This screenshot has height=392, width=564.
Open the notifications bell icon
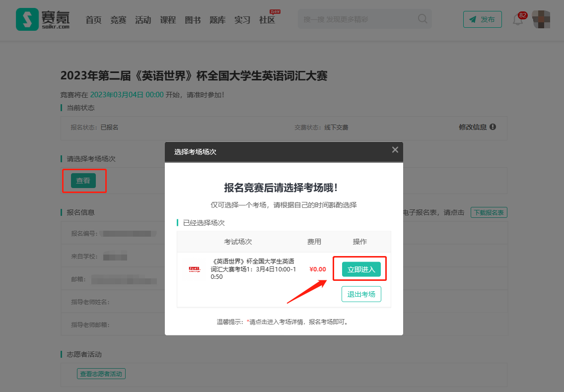(518, 20)
